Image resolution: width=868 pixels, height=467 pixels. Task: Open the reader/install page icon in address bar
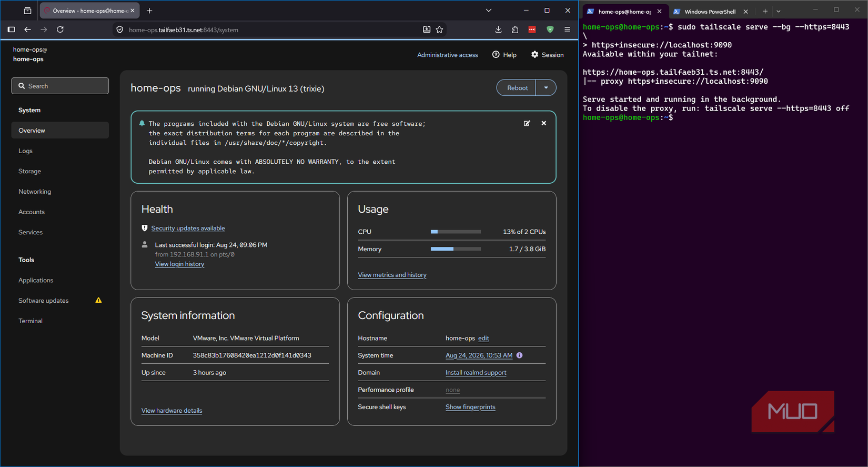[x=427, y=29]
